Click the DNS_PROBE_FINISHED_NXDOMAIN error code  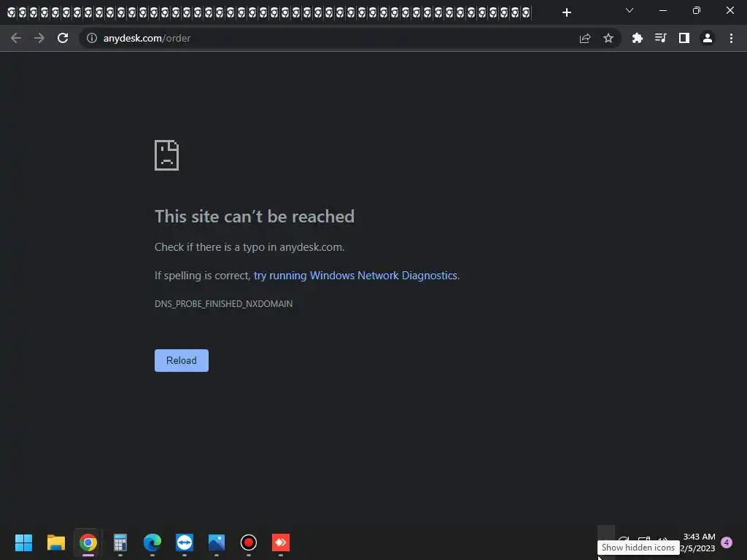pos(223,304)
